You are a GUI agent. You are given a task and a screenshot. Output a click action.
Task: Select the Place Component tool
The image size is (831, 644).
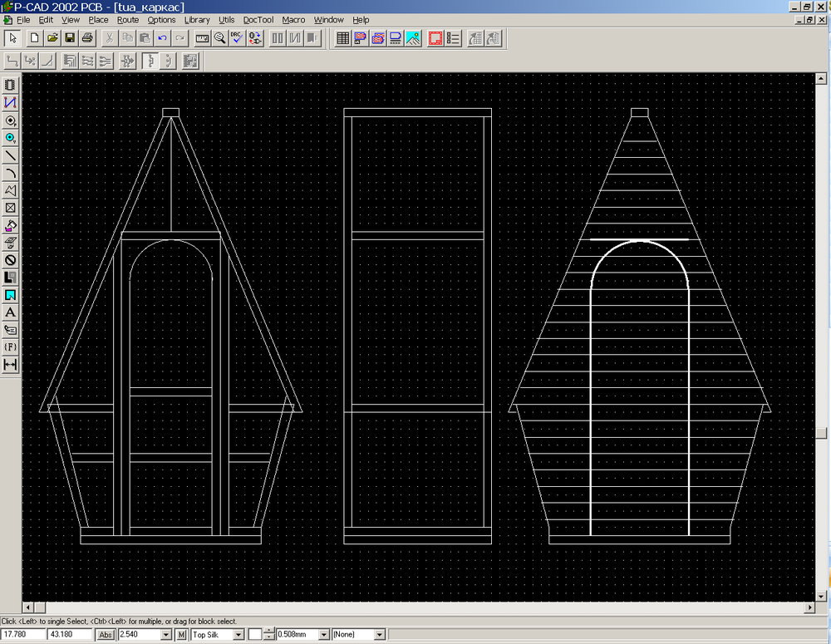(x=11, y=85)
